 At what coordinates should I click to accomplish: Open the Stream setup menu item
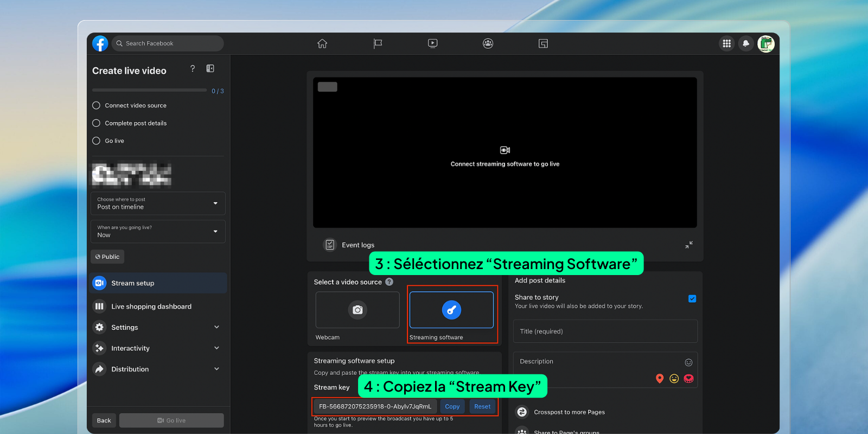pos(158,283)
